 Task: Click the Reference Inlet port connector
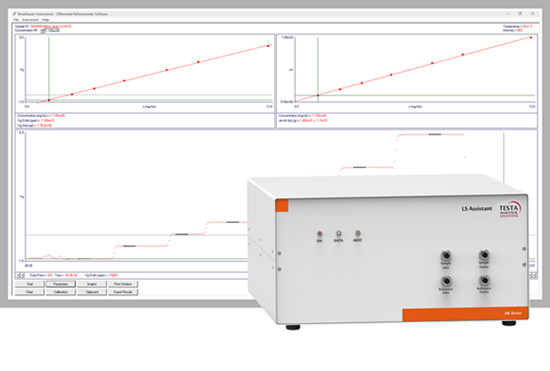(x=446, y=281)
